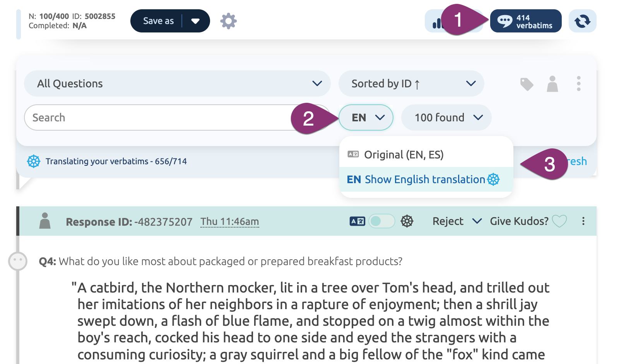Open the response's three-dot options menu
Image resolution: width=619 pixels, height=364 pixels.
click(x=583, y=221)
